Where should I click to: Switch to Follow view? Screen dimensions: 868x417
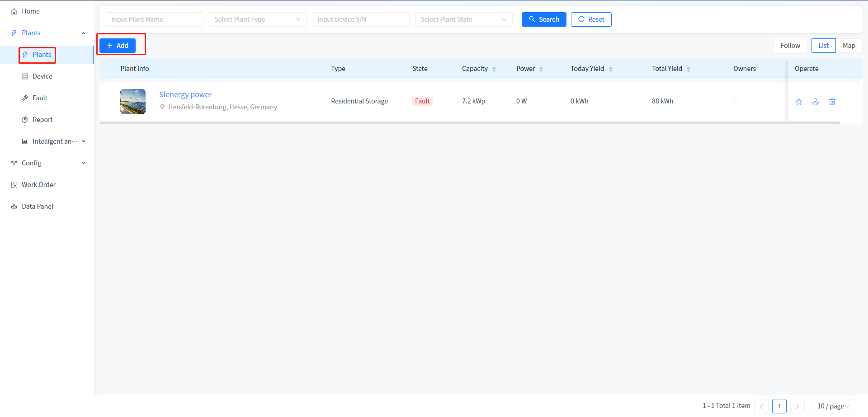[790, 46]
